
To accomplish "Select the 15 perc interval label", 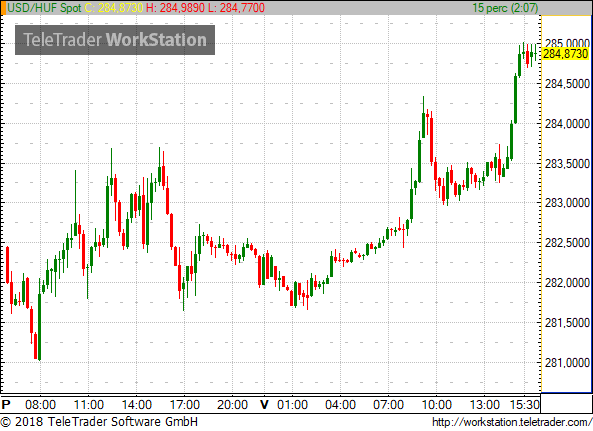I will (505, 8).
